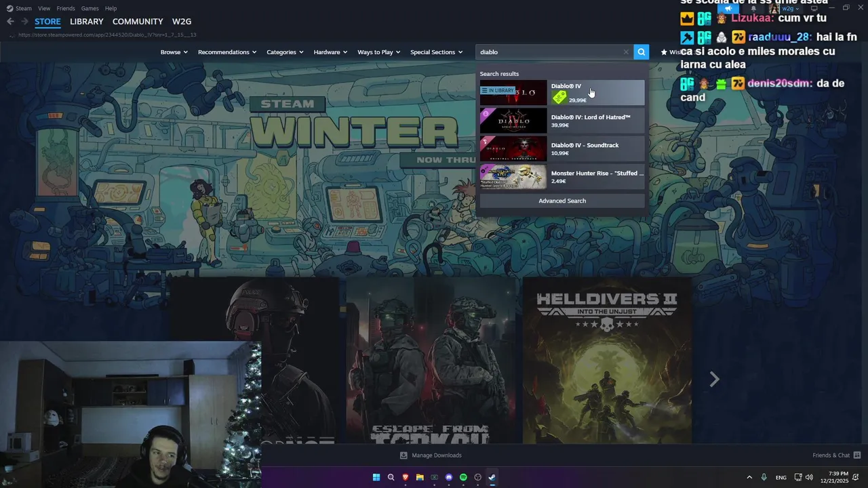Viewport: 868px width, 488px height.
Task: Open the Windows notification center bell
Action: [857, 477]
